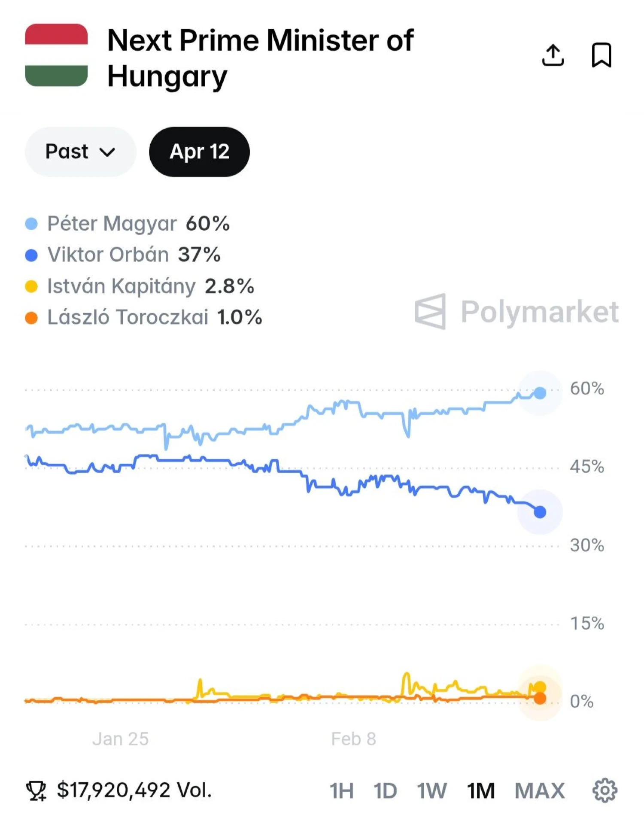Viewport: 644px width, 830px height.
Task: Tap the volume trophy icon
Action: [36, 790]
